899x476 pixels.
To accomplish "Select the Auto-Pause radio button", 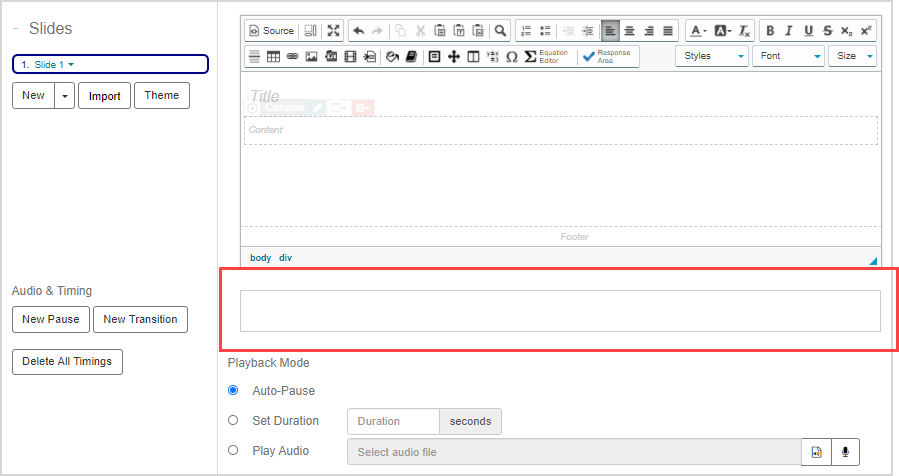I will point(233,390).
